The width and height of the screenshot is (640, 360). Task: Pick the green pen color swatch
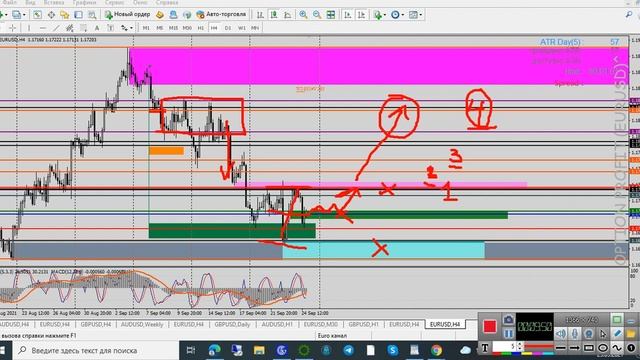coord(507,353)
